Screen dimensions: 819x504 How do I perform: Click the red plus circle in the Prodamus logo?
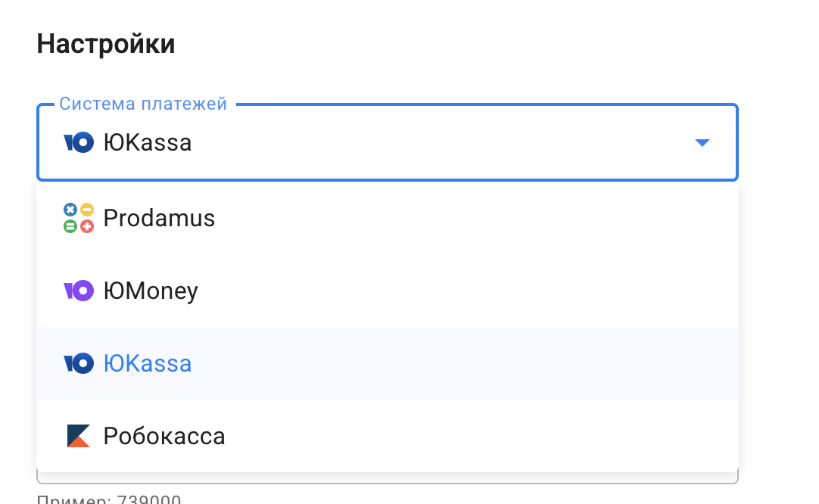[x=87, y=226]
